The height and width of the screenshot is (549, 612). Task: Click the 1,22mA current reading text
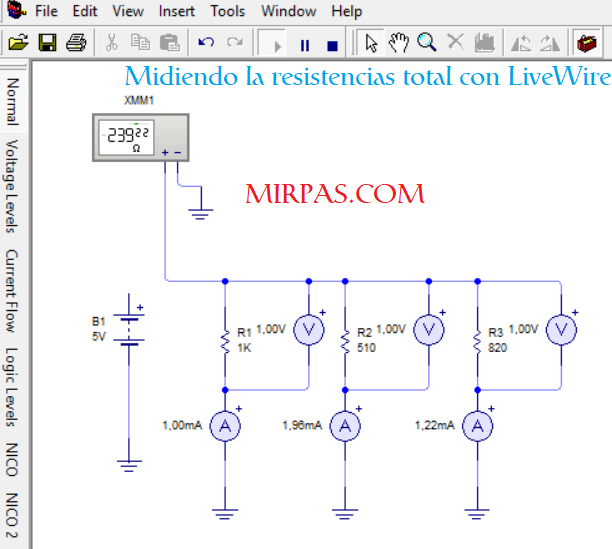coord(435,425)
